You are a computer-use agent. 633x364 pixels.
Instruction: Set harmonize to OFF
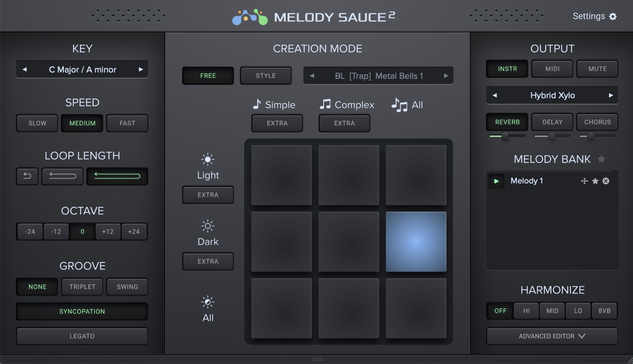[x=500, y=311]
